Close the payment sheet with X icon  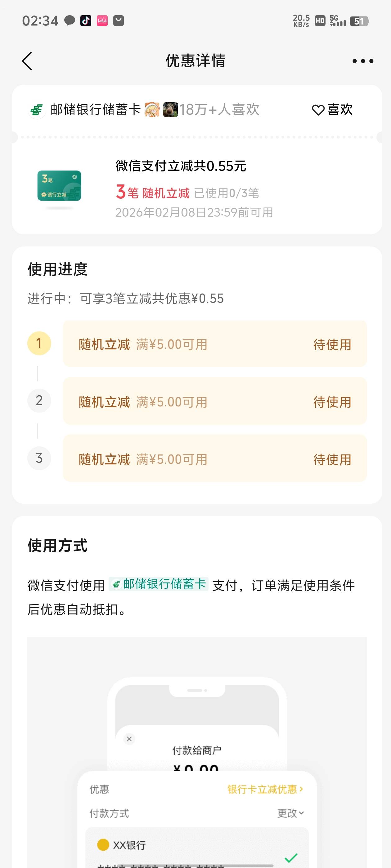[129, 739]
